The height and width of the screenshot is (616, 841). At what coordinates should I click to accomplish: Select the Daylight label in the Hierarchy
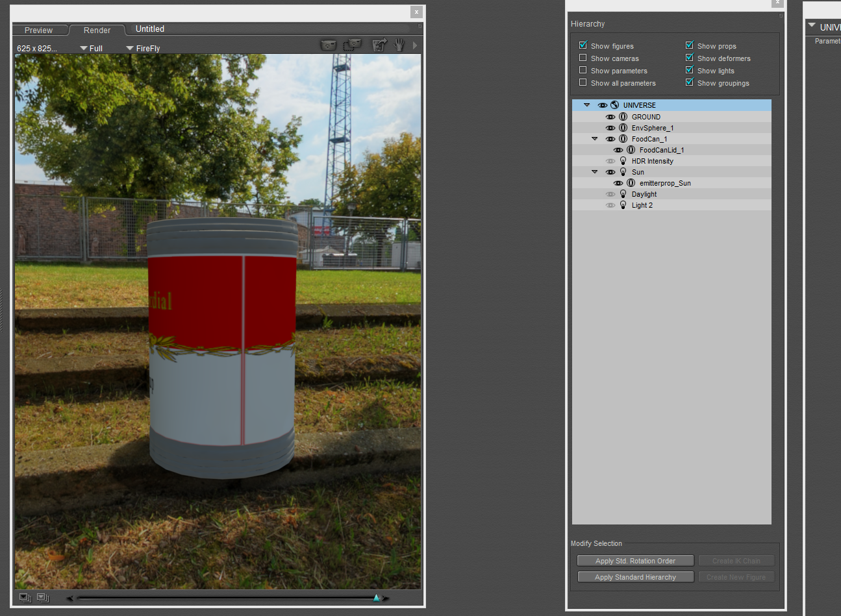pyautogui.click(x=644, y=194)
